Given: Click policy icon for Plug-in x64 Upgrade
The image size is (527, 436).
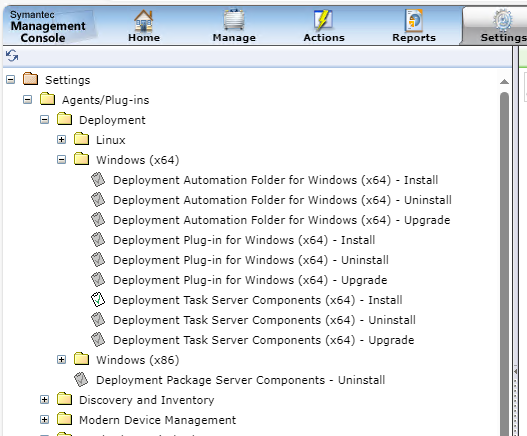Looking at the screenshot, I should coord(98,279).
